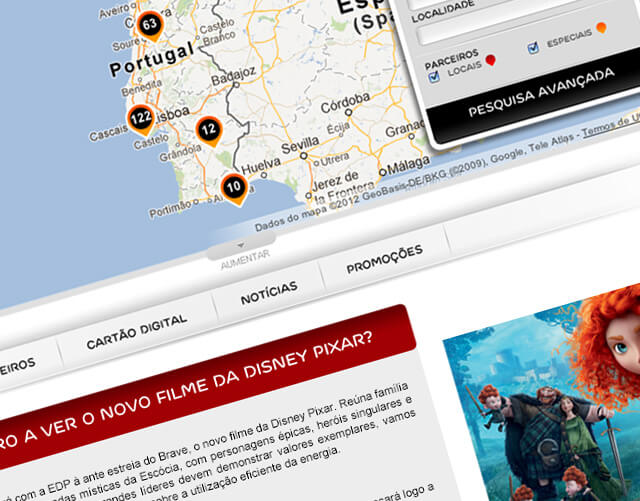Click the Málaga city label on map

point(409,165)
